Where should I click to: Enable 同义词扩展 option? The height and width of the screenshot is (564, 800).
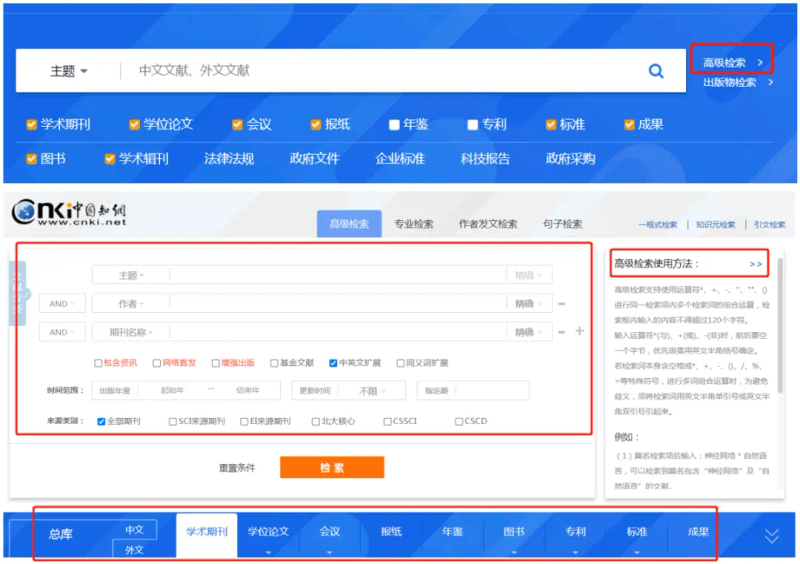coord(401,363)
